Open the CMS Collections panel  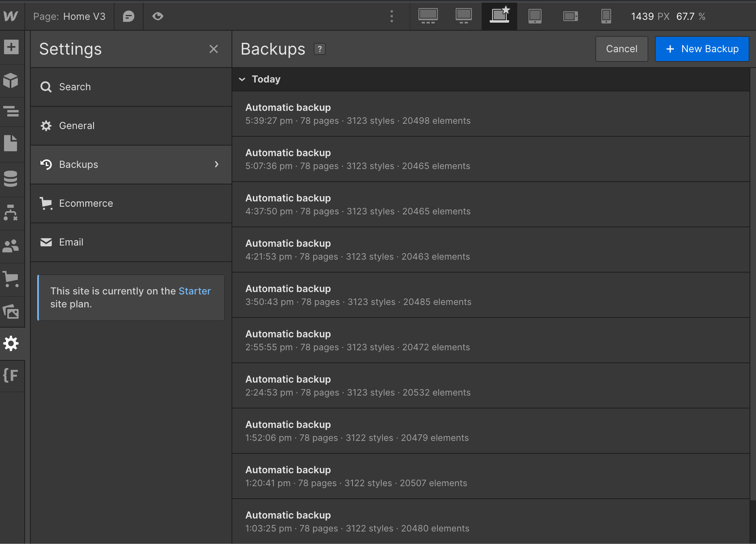pos(11,178)
